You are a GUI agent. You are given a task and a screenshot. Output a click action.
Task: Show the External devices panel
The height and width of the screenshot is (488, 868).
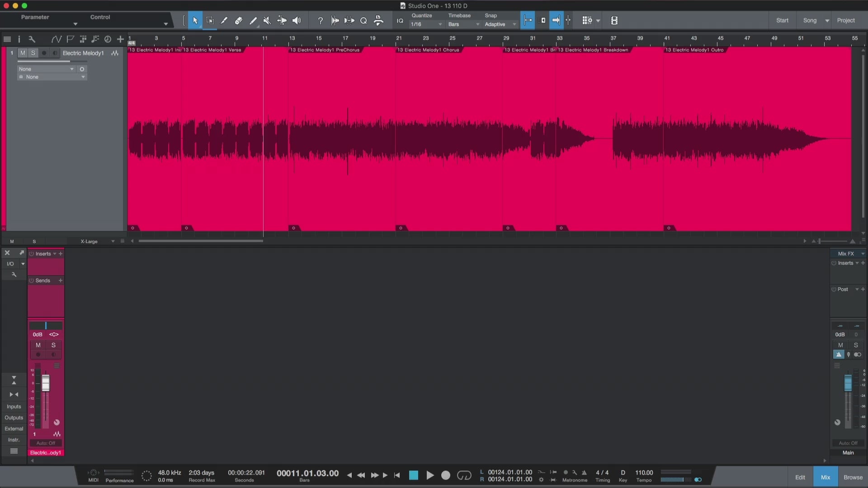click(x=14, y=429)
